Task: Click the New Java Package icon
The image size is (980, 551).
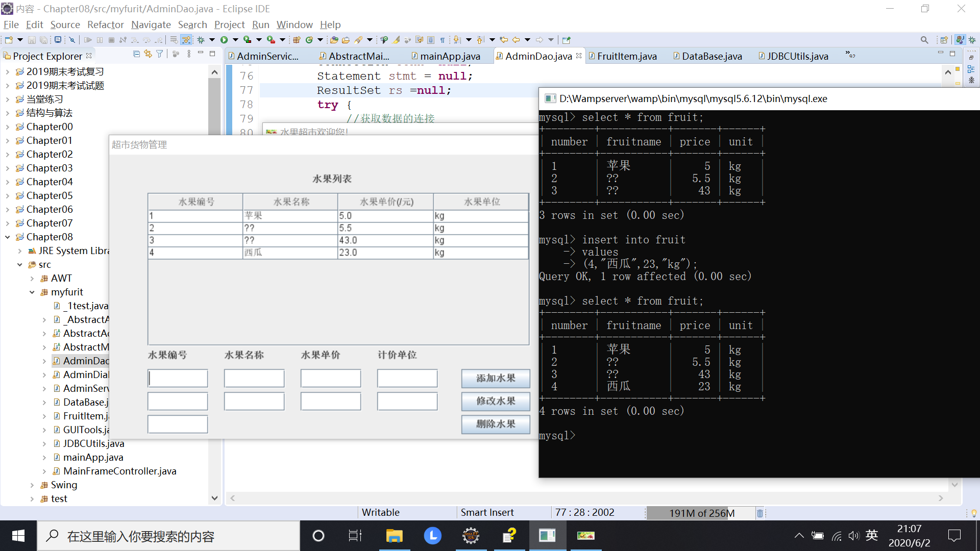Action: click(297, 40)
